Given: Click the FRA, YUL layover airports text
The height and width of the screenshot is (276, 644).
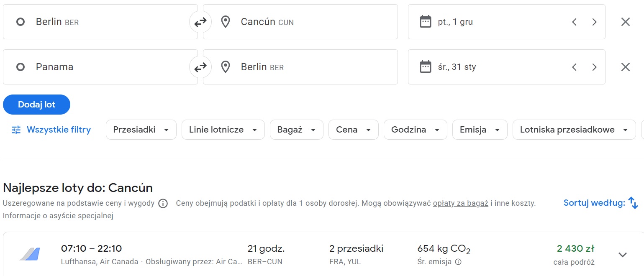Looking at the screenshot, I should (345, 262).
